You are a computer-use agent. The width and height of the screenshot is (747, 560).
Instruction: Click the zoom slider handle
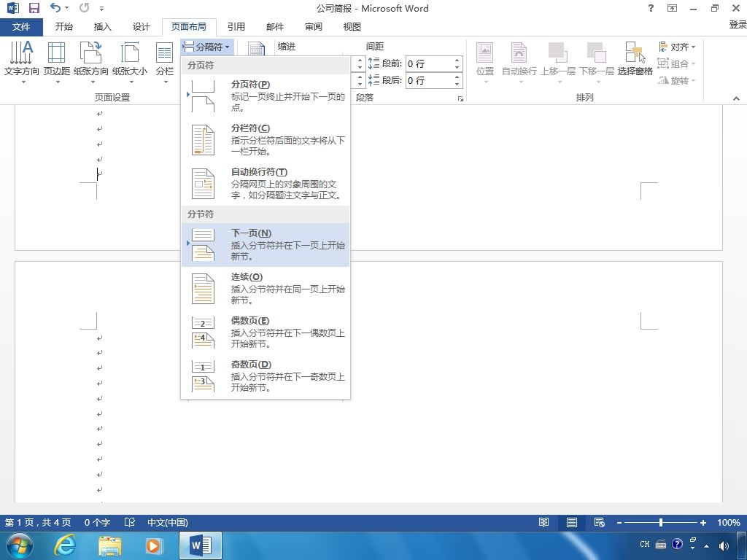(x=661, y=522)
